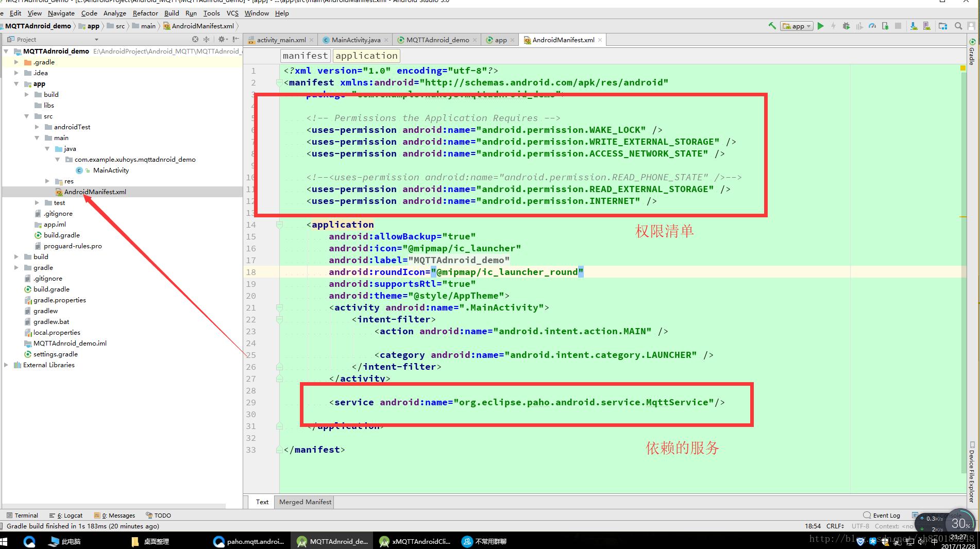Select gradle.properties file

(59, 300)
